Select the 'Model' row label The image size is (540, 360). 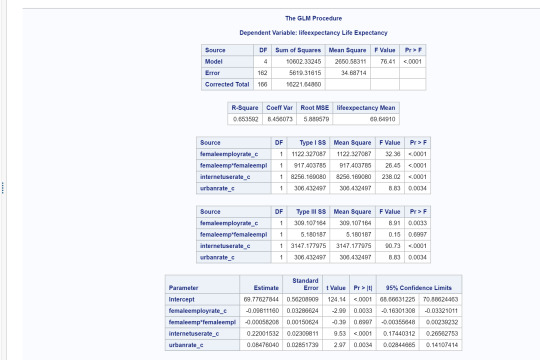coord(214,61)
